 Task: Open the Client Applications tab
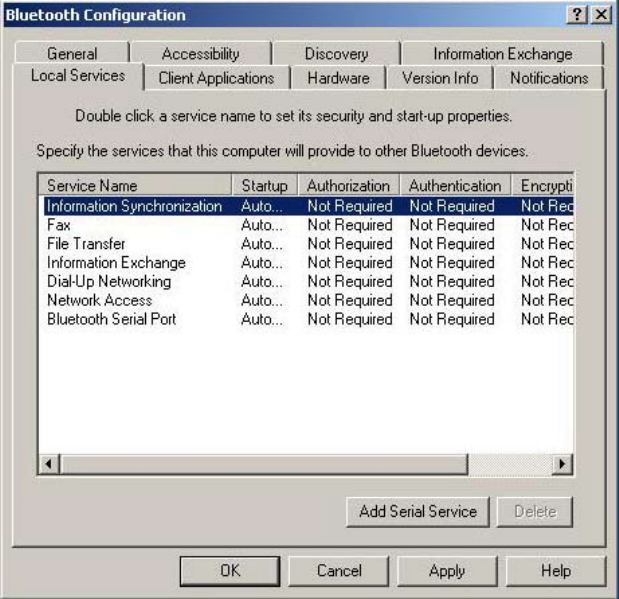click(x=216, y=78)
